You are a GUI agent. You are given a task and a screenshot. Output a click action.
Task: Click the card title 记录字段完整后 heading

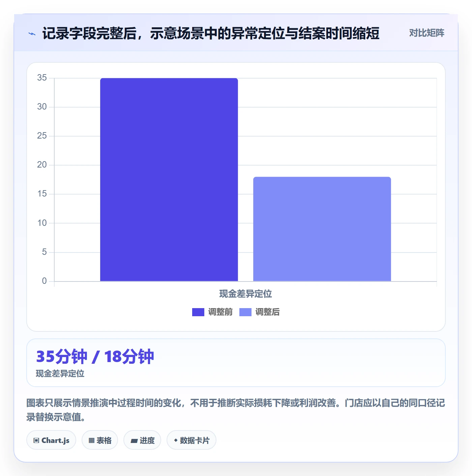(x=211, y=33)
